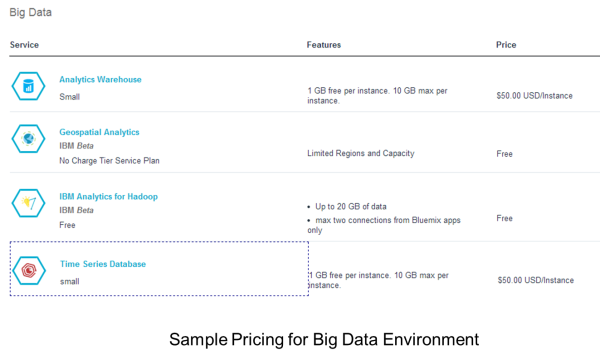Viewport: 600px width, 360px height.
Task: Select the Time Series Database $50.00 price
Action: (x=536, y=280)
